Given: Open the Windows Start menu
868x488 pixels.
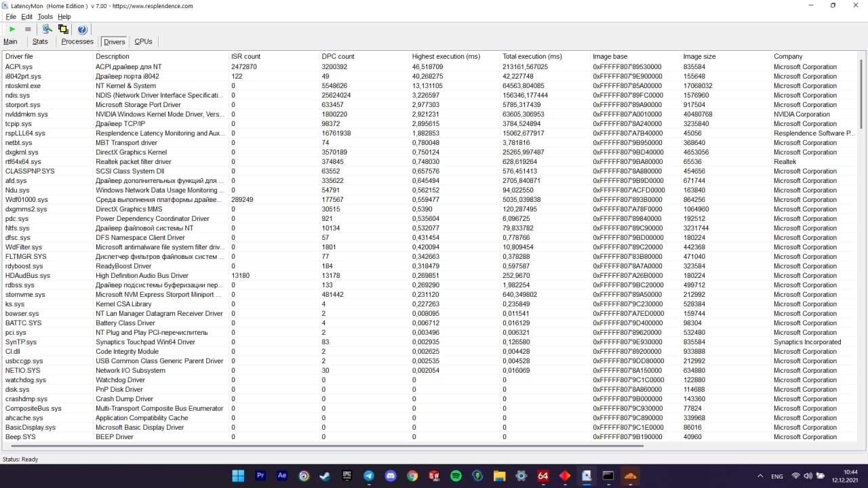Looking at the screenshot, I should click(x=239, y=476).
